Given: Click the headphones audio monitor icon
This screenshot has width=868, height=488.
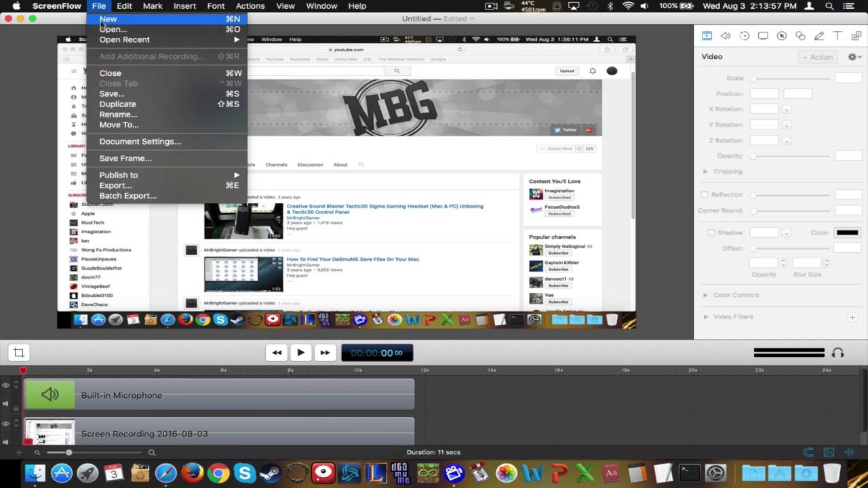Looking at the screenshot, I should click(x=838, y=352).
